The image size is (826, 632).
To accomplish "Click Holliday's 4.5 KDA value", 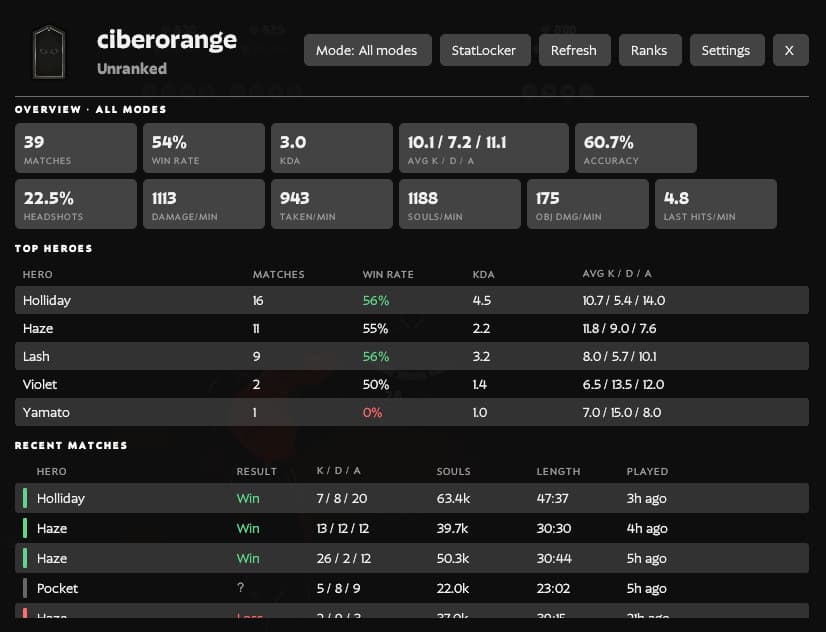I will click(x=481, y=300).
